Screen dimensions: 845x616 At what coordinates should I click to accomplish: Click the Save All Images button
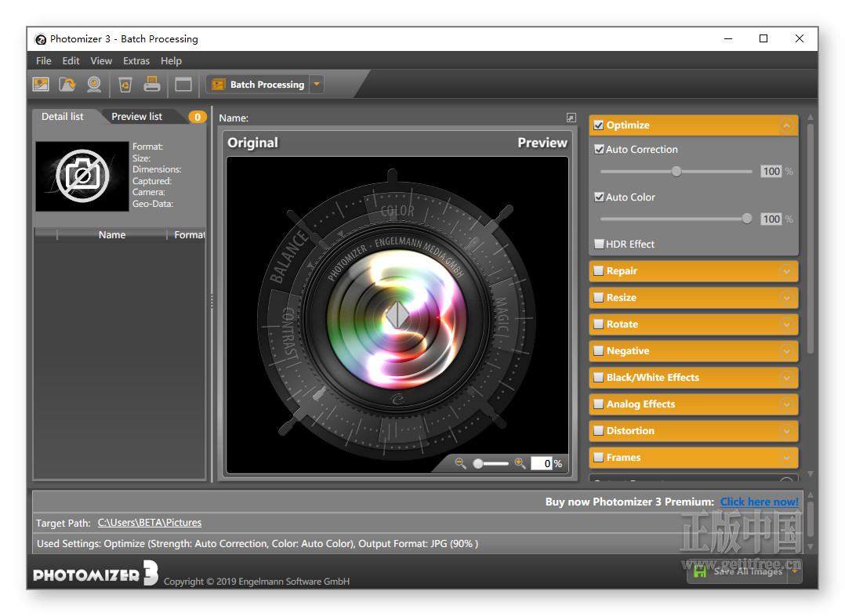(738, 571)
